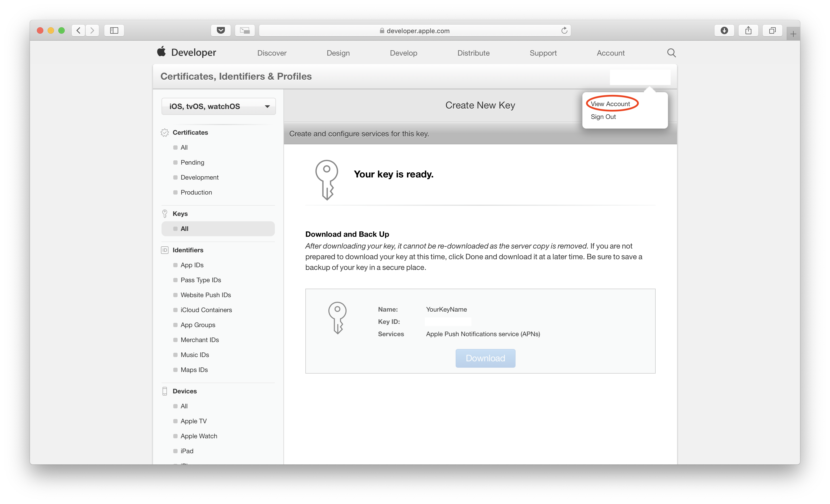Open the search magnifier icon
830x504 pixels.
point(671,53)
